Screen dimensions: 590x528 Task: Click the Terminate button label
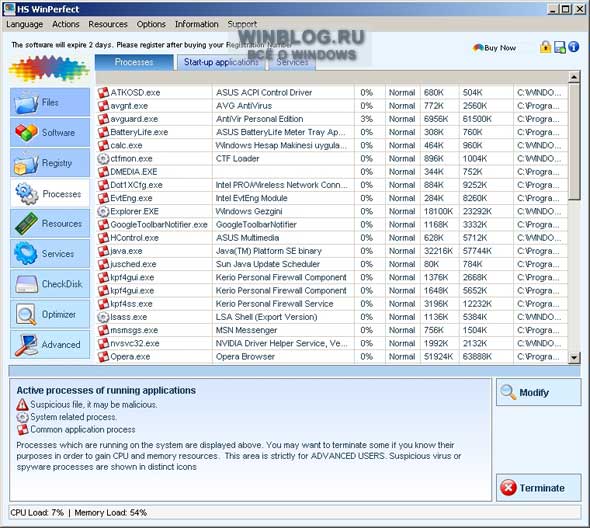tap(542, 488)
